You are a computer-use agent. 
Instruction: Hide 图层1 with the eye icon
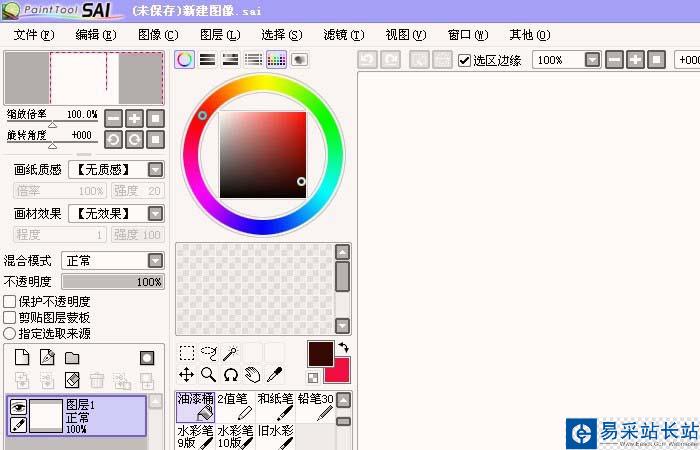click(18, 407)
